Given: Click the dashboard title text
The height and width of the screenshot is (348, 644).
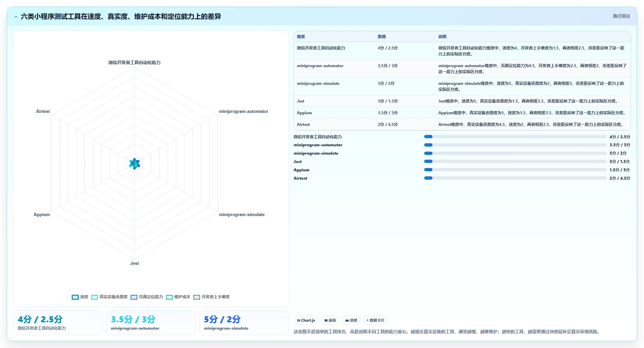Looking at the screenshot, I should (121, 17).
